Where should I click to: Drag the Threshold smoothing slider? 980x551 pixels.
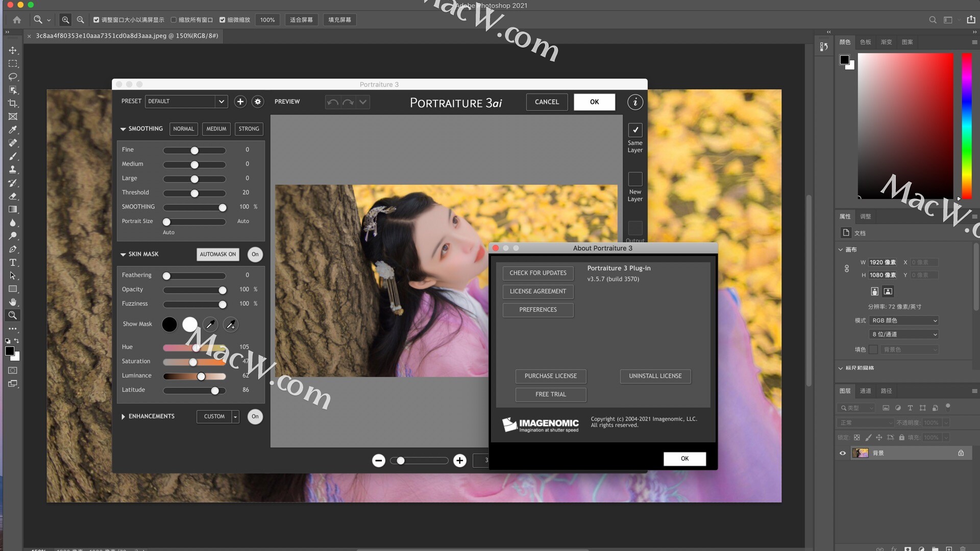tap(194, 193)
